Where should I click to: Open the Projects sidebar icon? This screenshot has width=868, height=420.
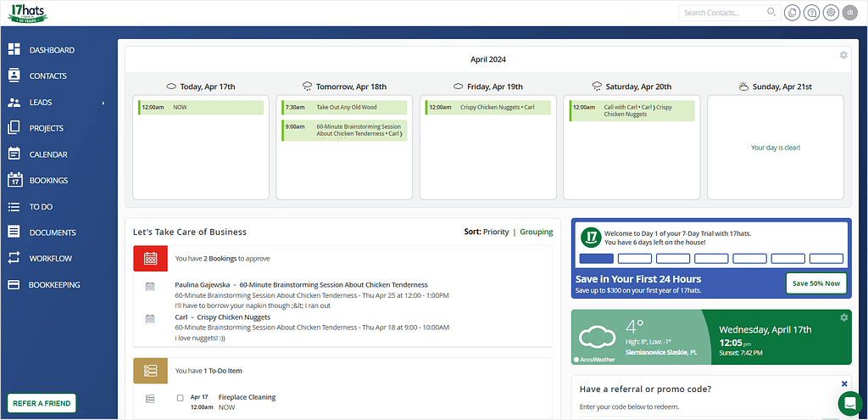click(14, 128)
